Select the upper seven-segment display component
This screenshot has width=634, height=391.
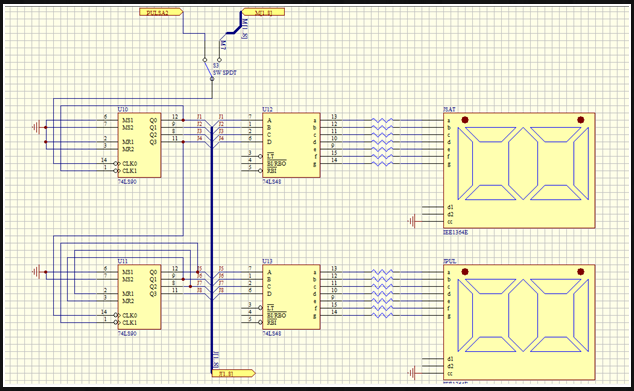519,170
